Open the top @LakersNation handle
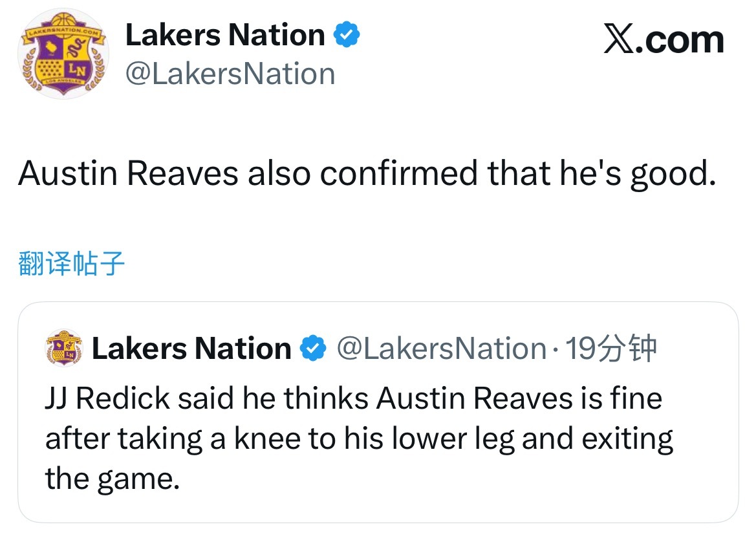This screenshot has height=540, width=756. point(230,74)
